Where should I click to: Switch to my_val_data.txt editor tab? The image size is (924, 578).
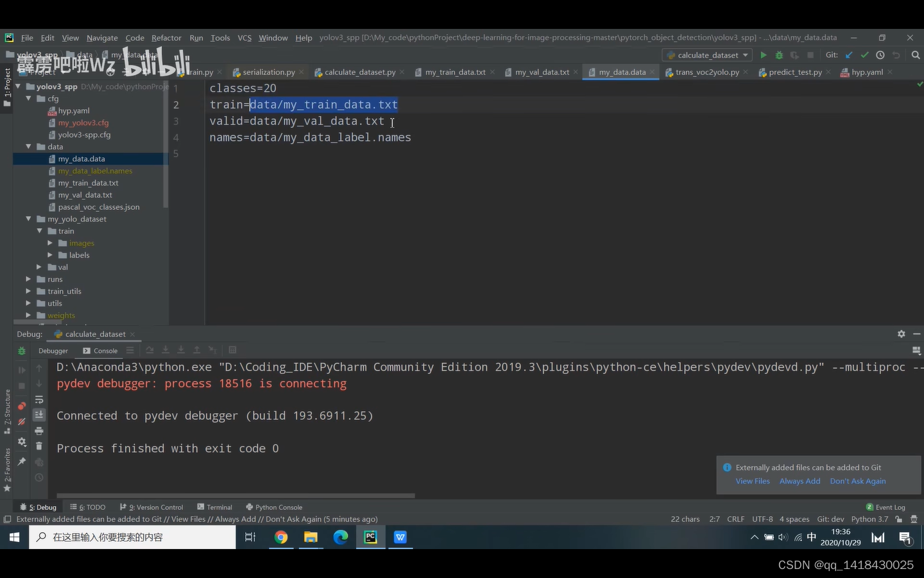542,72
